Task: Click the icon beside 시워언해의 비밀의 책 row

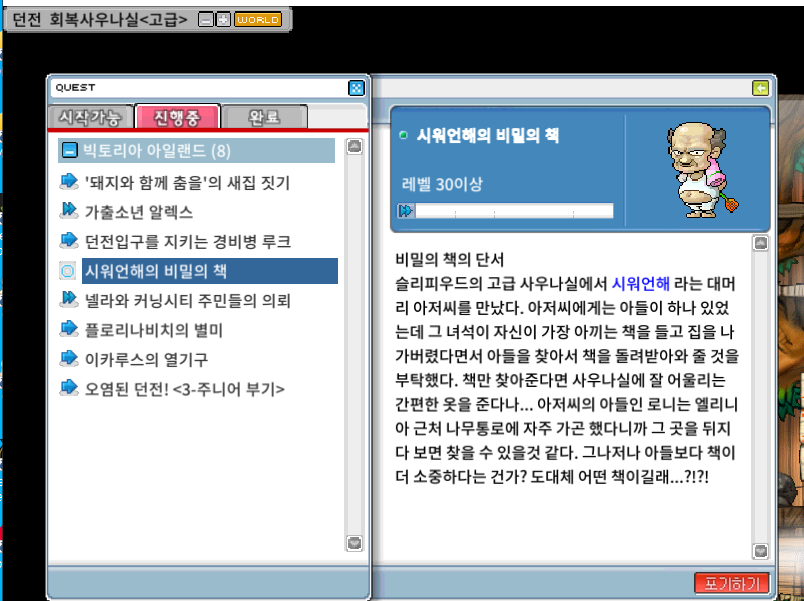Action: [68, 270]
